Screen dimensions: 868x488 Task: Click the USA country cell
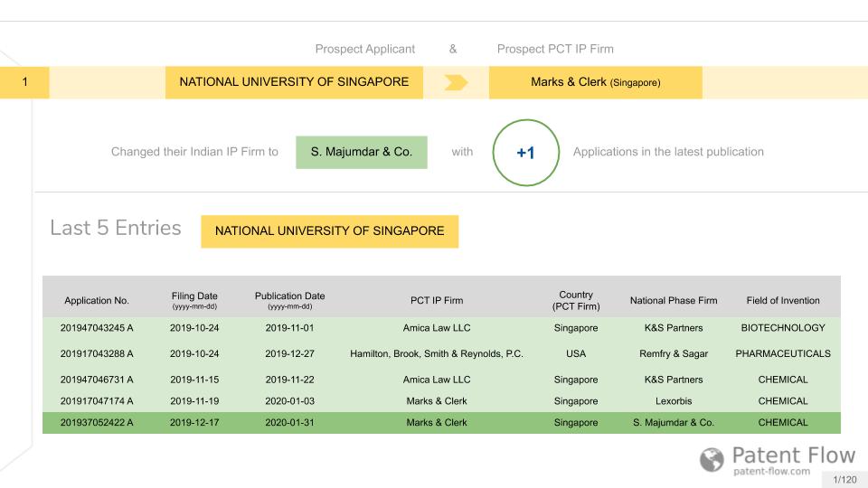576,353
